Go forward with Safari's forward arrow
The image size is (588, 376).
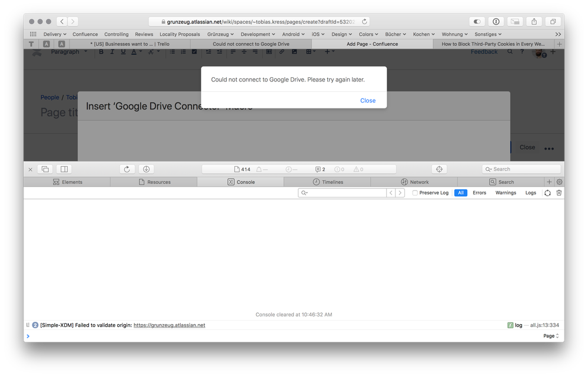click(x=73, y=21)
